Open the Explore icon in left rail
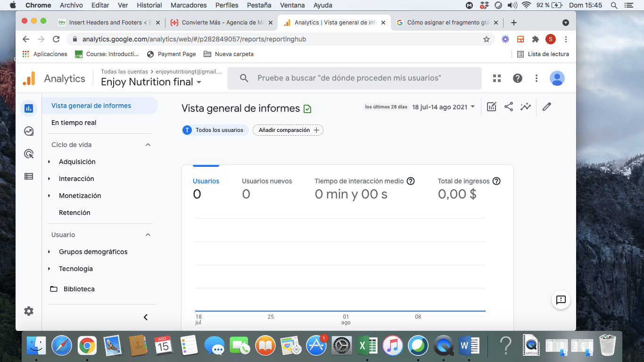 pyautogui.click(x=29, y=131)
